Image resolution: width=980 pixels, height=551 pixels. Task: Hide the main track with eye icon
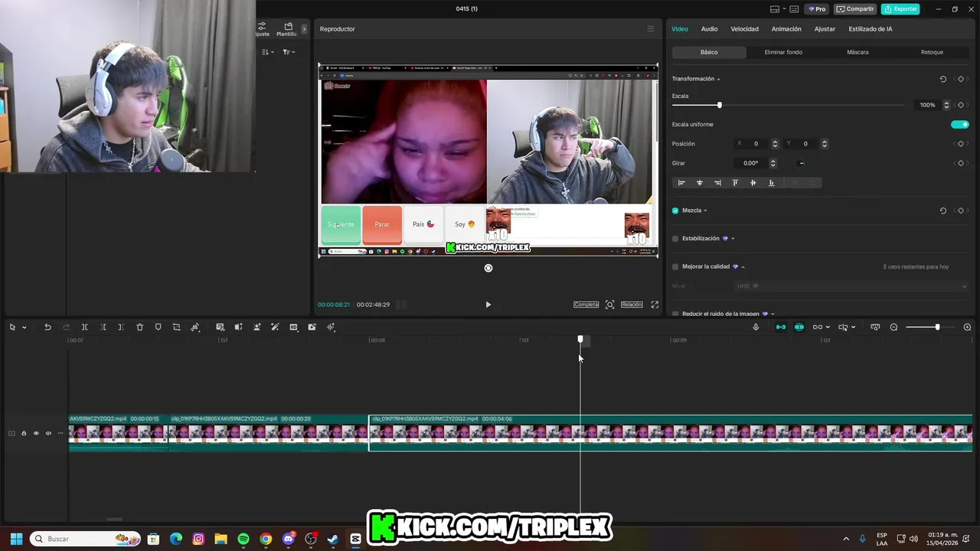click(x=36, y=433)
